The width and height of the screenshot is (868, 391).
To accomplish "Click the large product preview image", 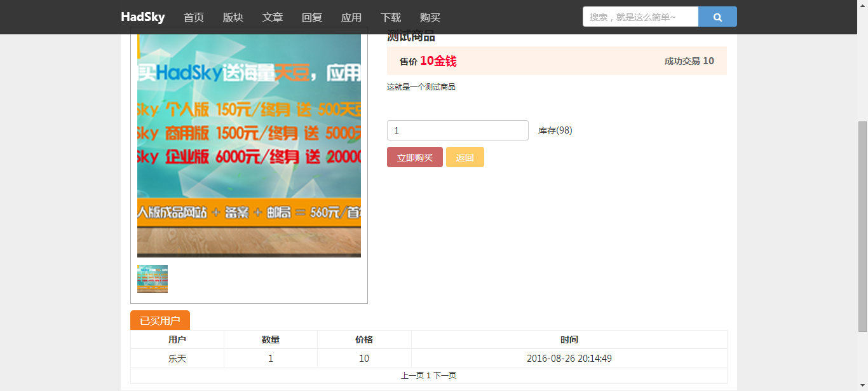I will (249, 146).
